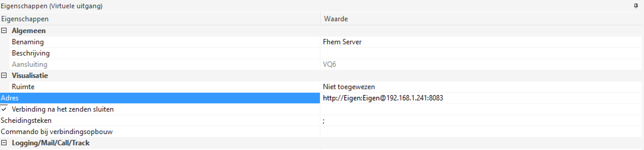Click the greyed Aansluiting VQ6 value
This screenshot has height=150, width=644.
click(x=329, y=64)
